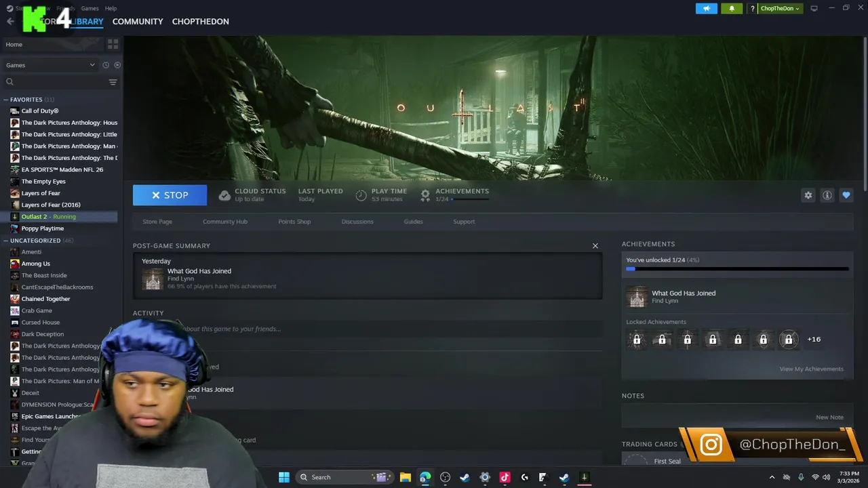868x488 pixels.
Task: Open the Store Page tab
Action: [x=157, y=222]
